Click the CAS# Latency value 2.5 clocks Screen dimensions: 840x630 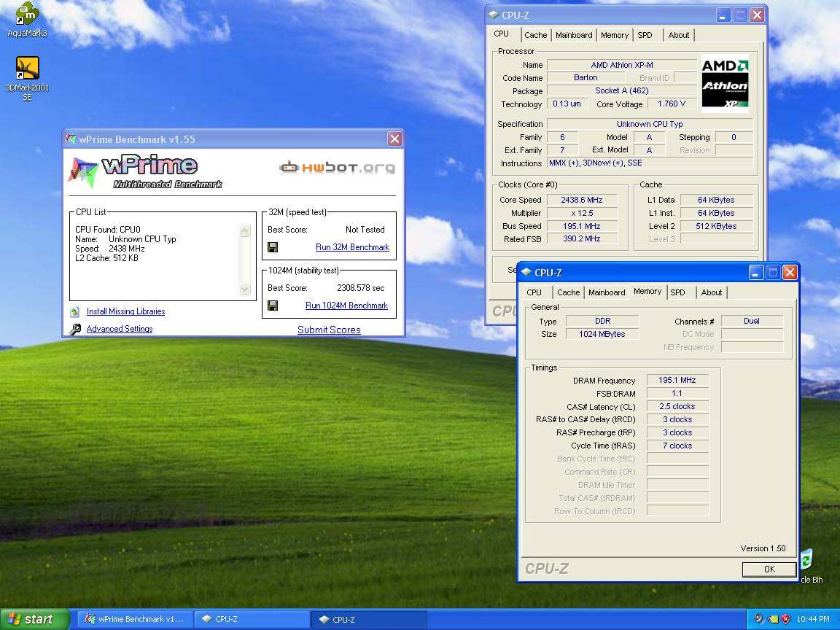click(677, 407)
